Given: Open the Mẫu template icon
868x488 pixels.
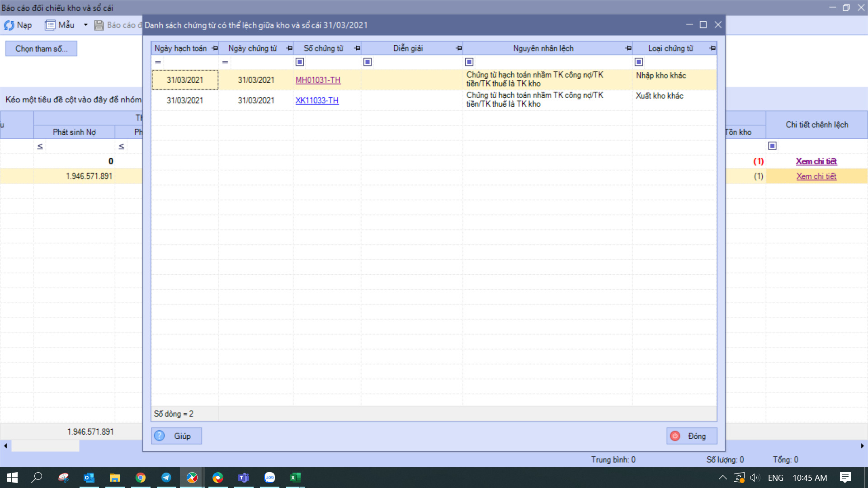Looking at the screenshot, I should pos(50,25).
